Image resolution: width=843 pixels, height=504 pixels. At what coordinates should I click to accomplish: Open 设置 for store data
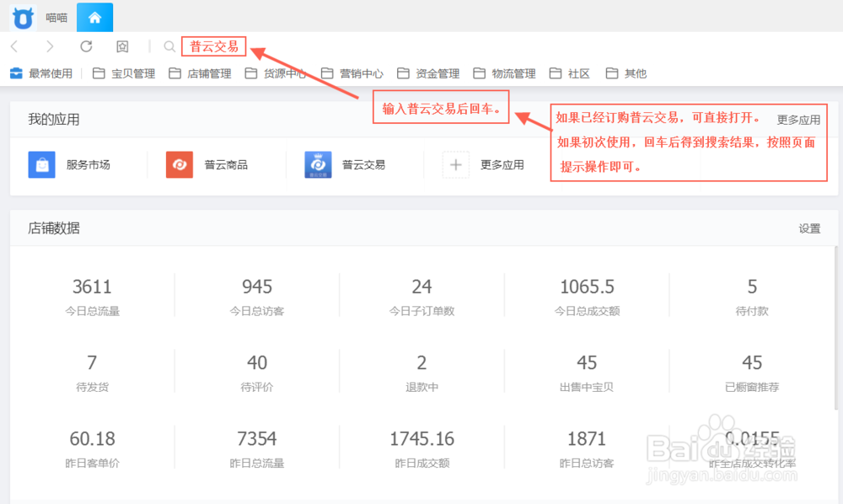pos(809,229)
